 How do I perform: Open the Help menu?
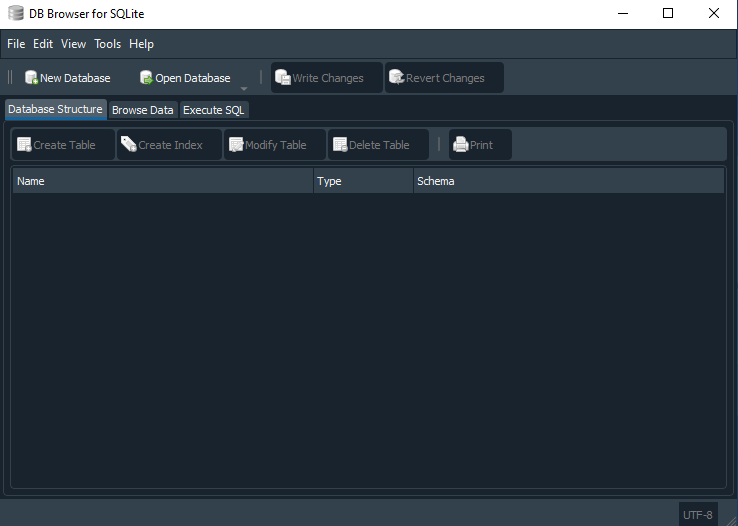[141, 44]
